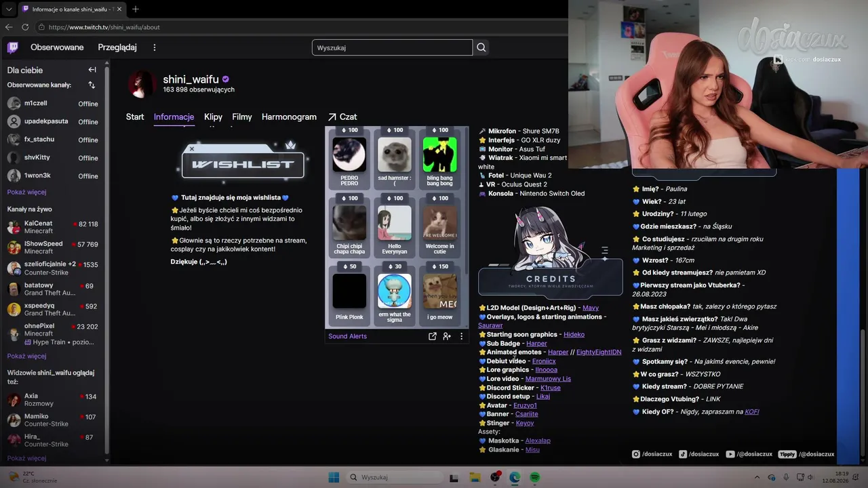868x488 pixels.
Task: Open Obserwowane in the top navigation
Action: click(57, 47)
